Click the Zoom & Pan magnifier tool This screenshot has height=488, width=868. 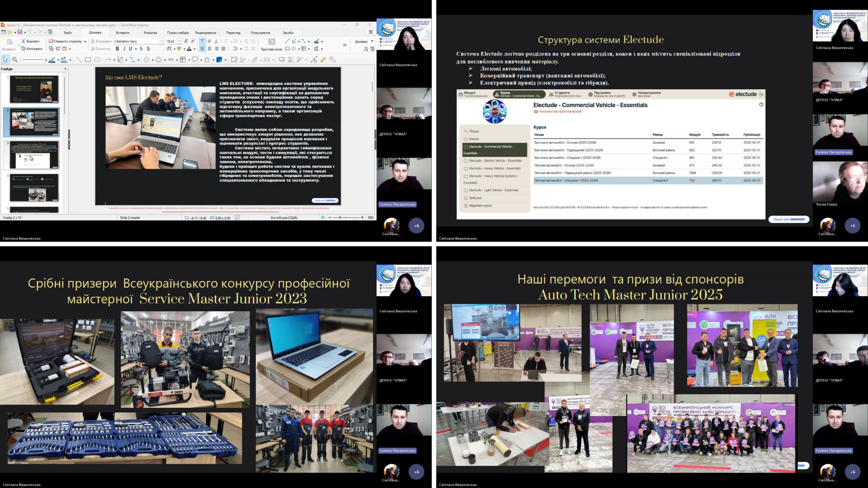(14, 60)
